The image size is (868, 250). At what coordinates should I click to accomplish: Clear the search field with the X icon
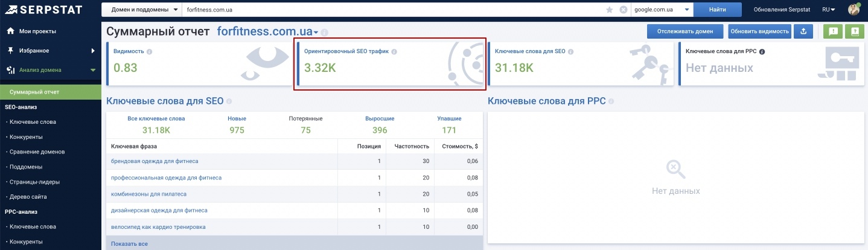[624, 10]
